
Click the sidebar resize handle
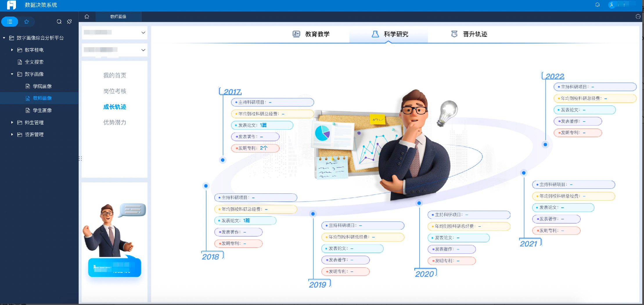(x=80, y=159)
